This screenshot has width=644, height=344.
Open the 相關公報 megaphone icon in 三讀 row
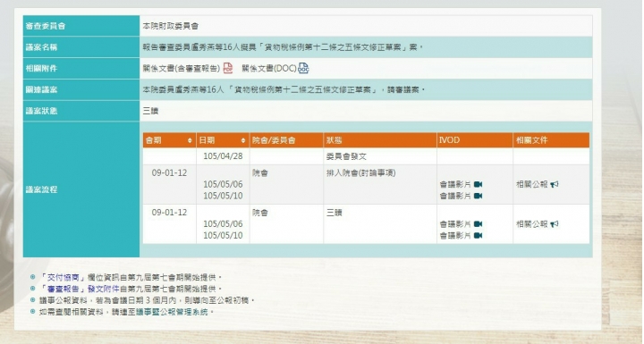(x=555, y=223)
